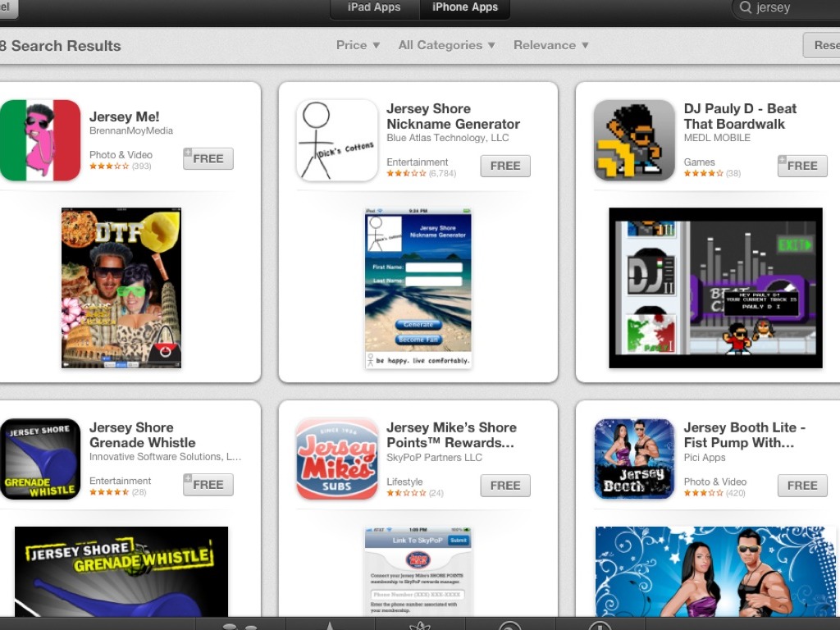
Task: Expand the Price filter dropdown
Action: point(358,45)
